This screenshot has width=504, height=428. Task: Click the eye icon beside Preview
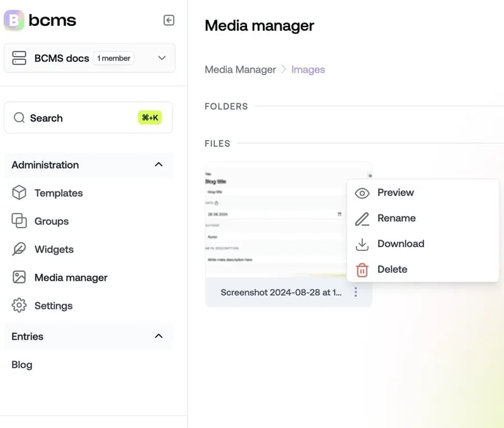pyautogui.click(x=362, y=193)
